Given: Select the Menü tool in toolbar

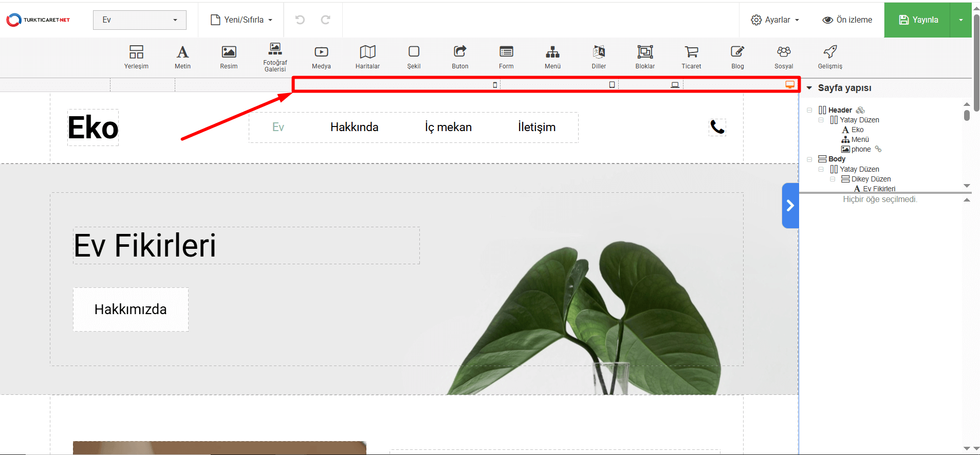Looking at the screenshot, I should click(552, 57).
